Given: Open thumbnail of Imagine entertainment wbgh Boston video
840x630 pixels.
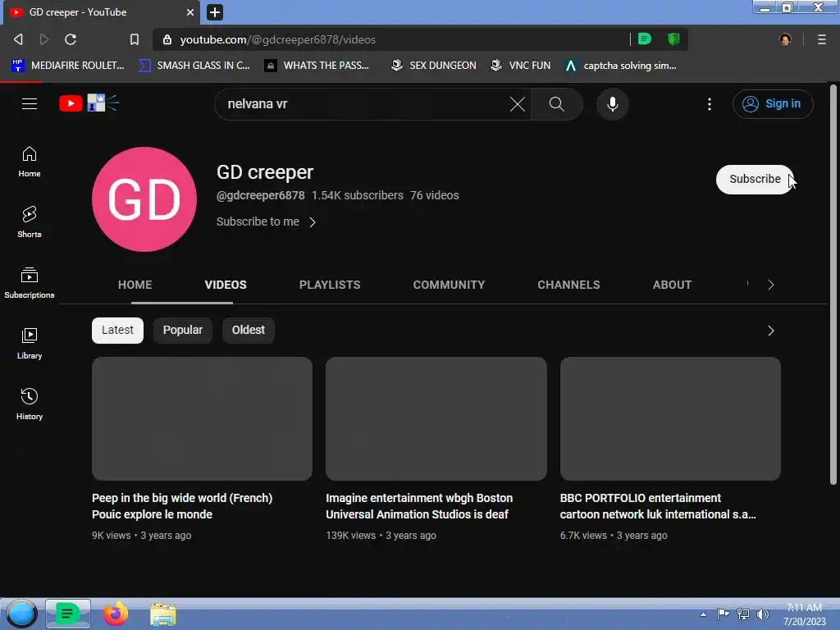Looking at the screenshot, I should click(436, 418).
